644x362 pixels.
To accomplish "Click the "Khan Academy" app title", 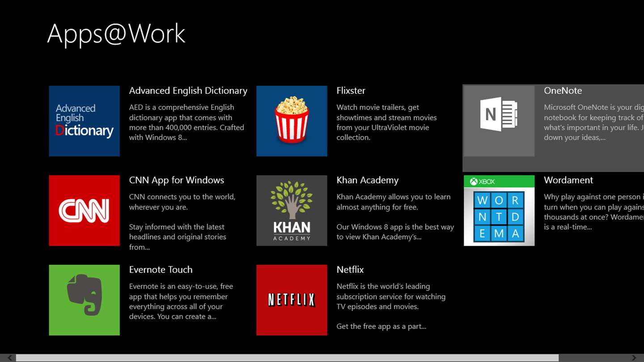I will click(367, 180).
